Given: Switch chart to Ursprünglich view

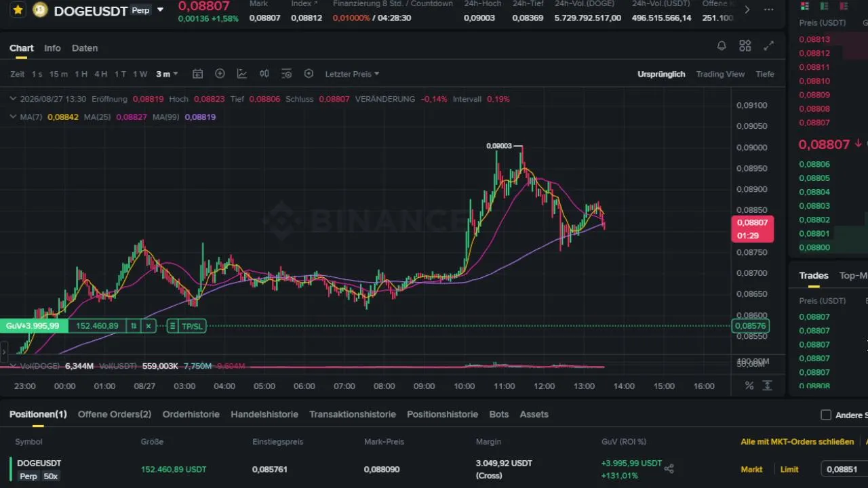Looking at the screenshot, I should click(661, 74).
